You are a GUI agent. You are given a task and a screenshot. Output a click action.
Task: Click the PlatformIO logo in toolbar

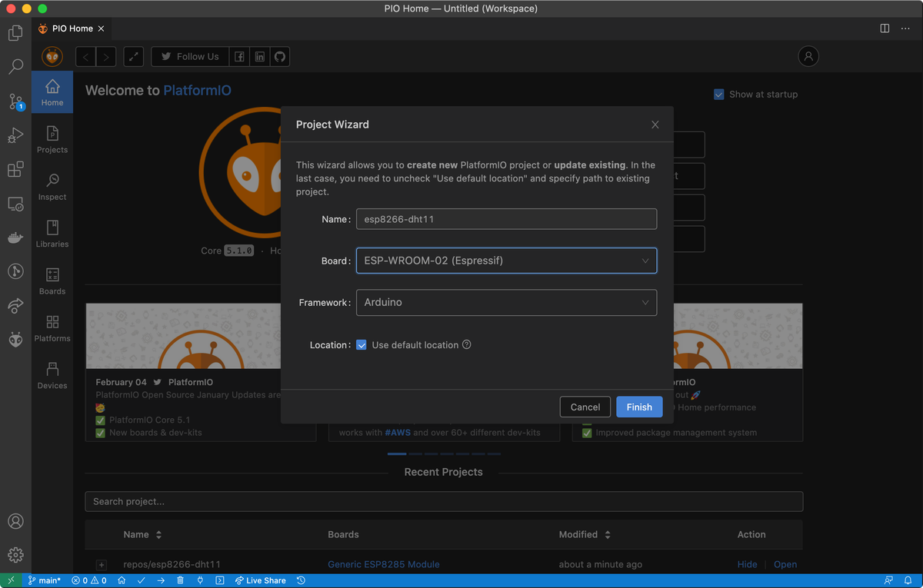(52, 56)
